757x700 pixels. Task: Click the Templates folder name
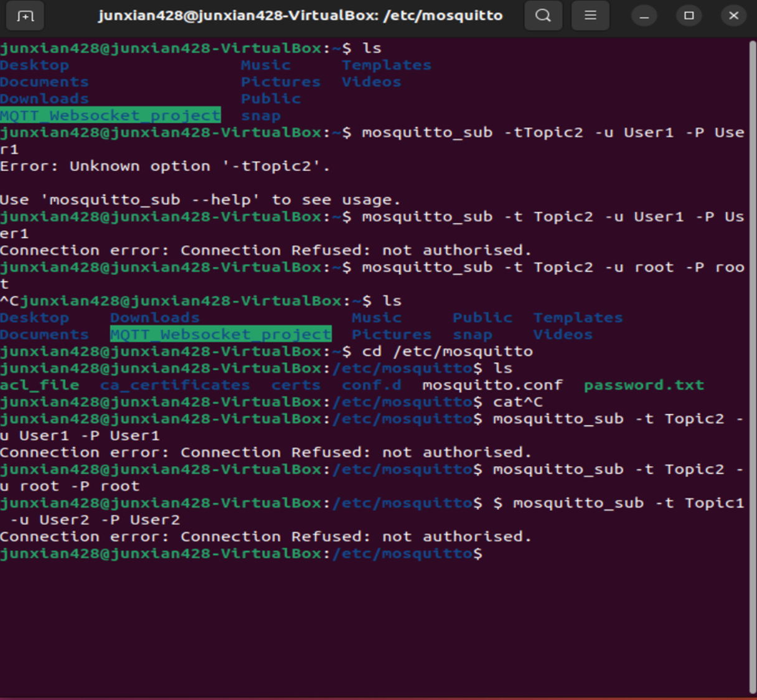click(x=386, y=65)
